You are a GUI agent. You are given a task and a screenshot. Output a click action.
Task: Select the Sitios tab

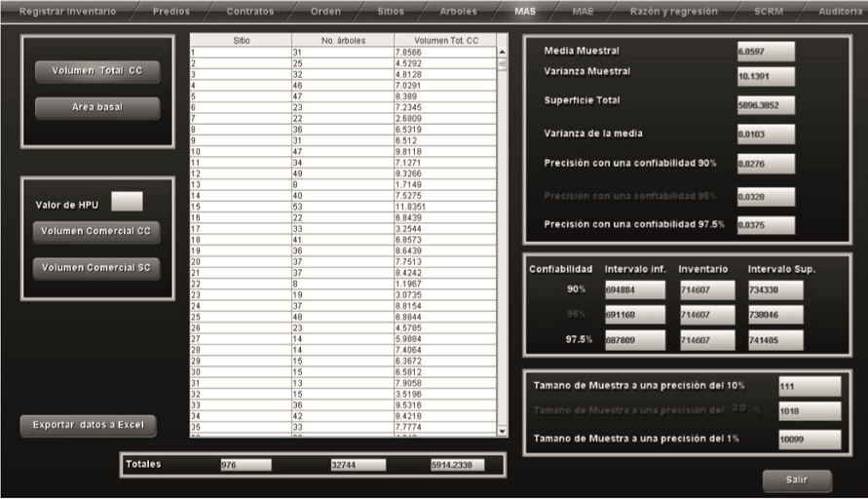point(391,12)
